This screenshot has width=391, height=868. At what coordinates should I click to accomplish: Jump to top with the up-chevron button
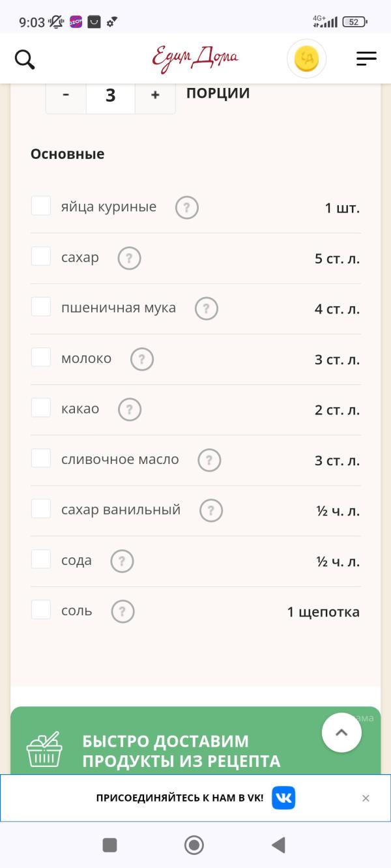pos(341,732)
